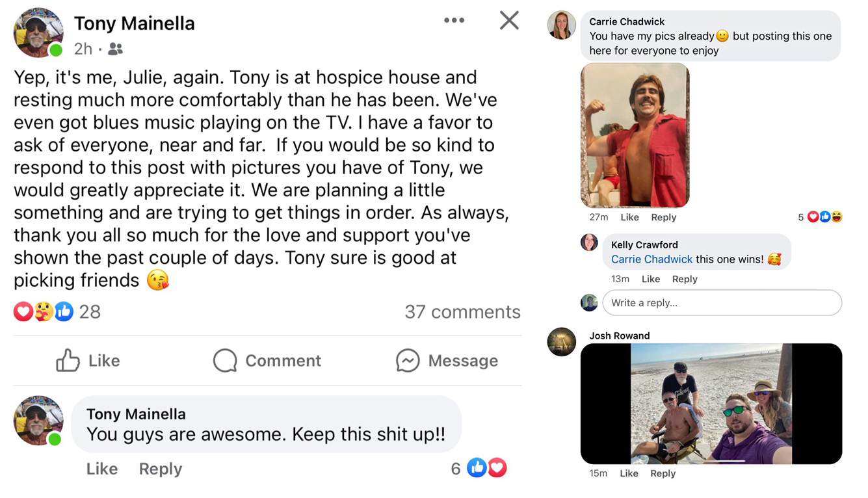
Task: Close the post with the X icon
Action: 509,20
